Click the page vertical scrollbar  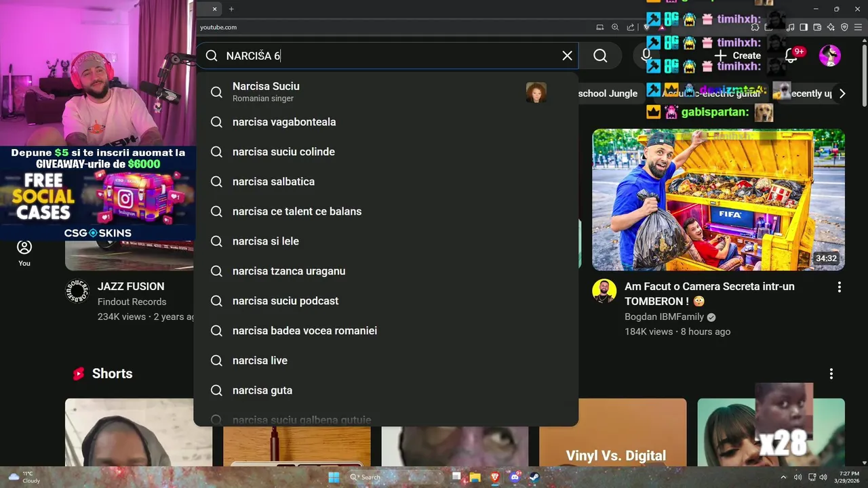[864, 75]
